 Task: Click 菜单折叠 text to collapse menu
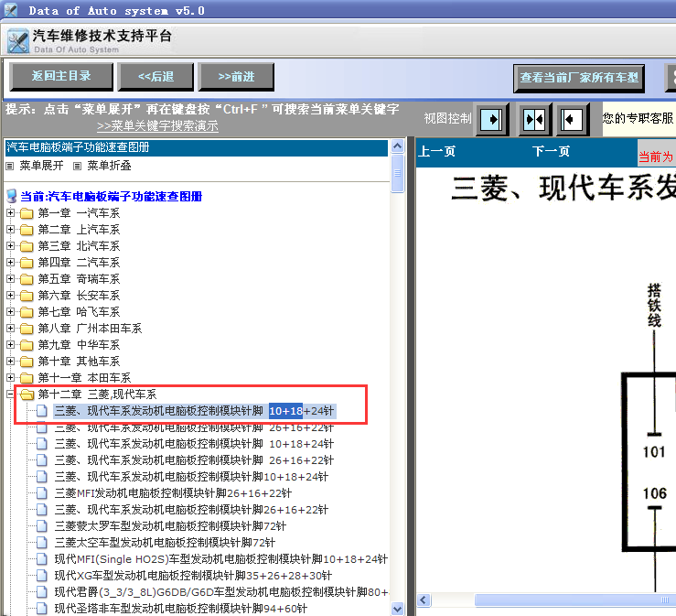(x=109, y=166)
